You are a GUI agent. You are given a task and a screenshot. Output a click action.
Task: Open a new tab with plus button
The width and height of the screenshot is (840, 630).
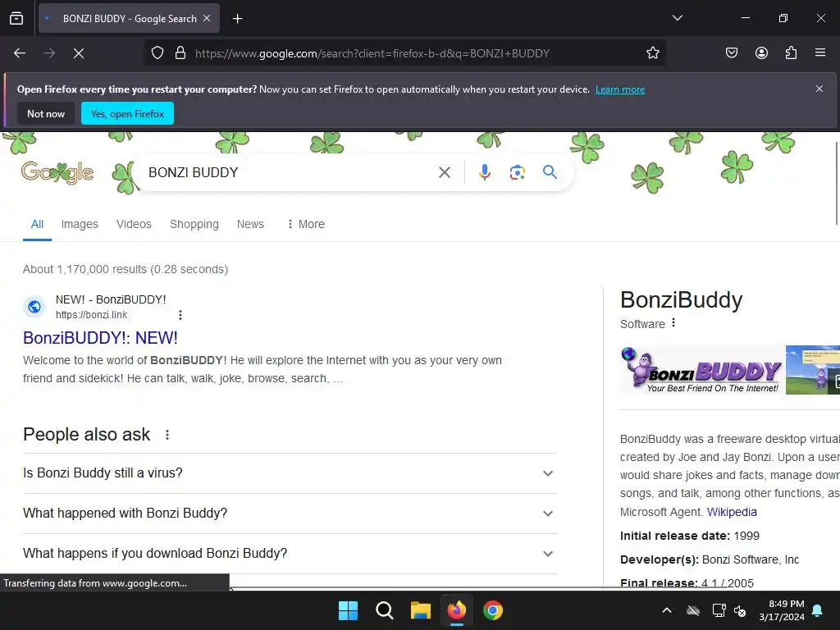(x=237, y=19)
